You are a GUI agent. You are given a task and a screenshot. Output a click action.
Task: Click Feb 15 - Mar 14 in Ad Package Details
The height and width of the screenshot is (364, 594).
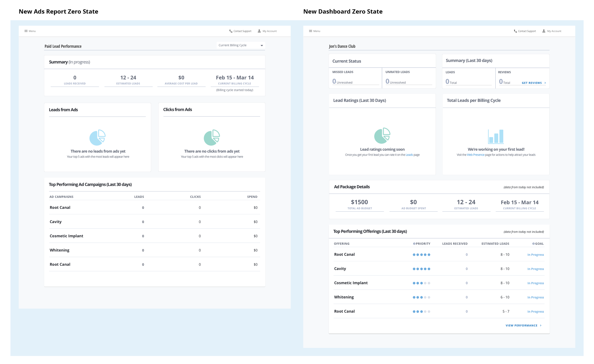tap(519, 202)
